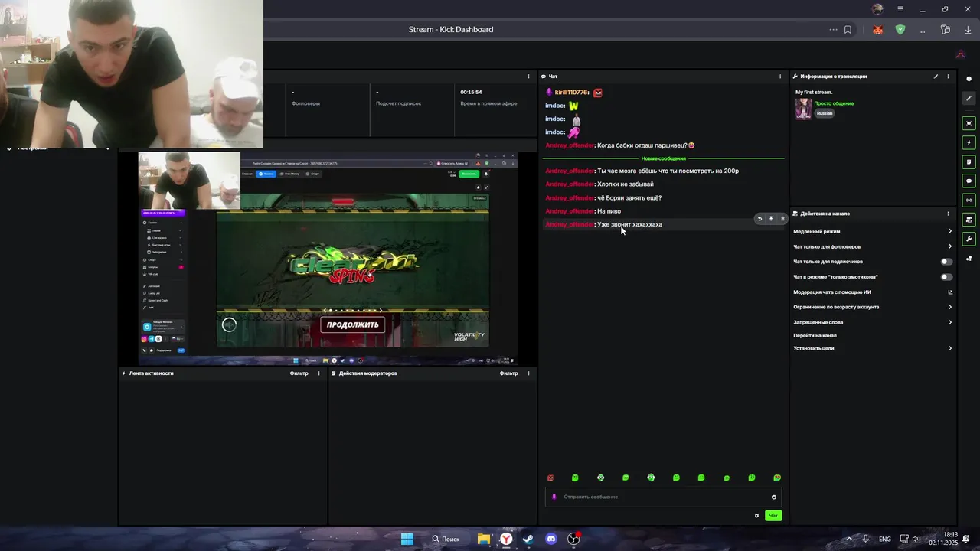This screenshot has width=980, height=551.
Task: Delete the hovered chat message
Action: (782, 219)
